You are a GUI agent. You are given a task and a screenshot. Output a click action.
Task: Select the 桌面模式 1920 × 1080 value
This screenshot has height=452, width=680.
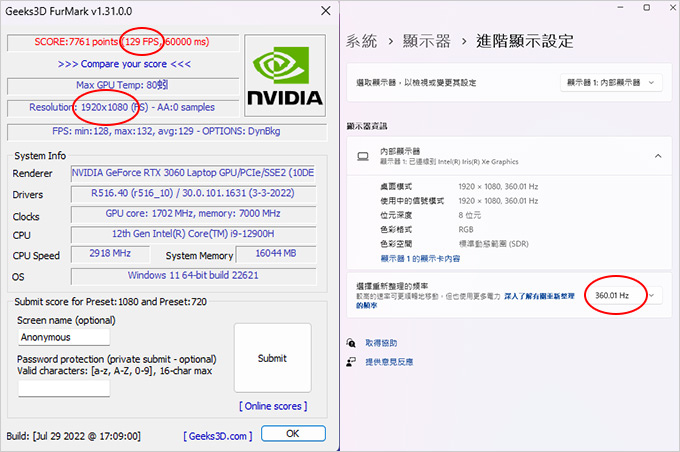[498, 187]
